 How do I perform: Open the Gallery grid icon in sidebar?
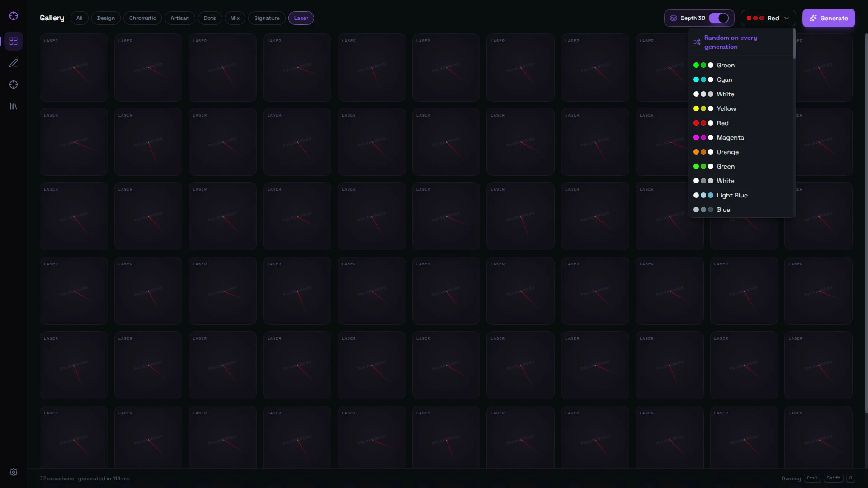coord(14,41)
